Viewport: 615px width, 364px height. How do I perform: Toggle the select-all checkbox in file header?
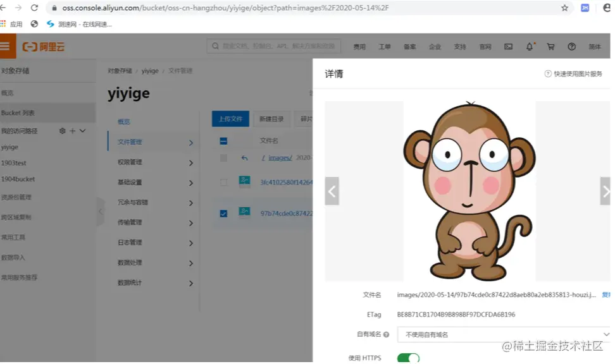223,141
